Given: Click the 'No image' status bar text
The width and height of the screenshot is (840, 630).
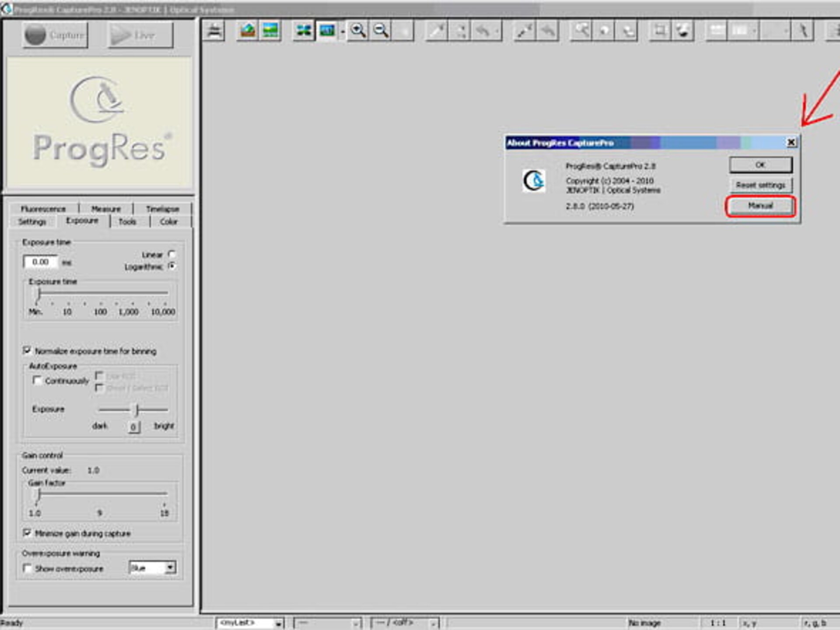Looking at the screenshot, I should 644,623.
